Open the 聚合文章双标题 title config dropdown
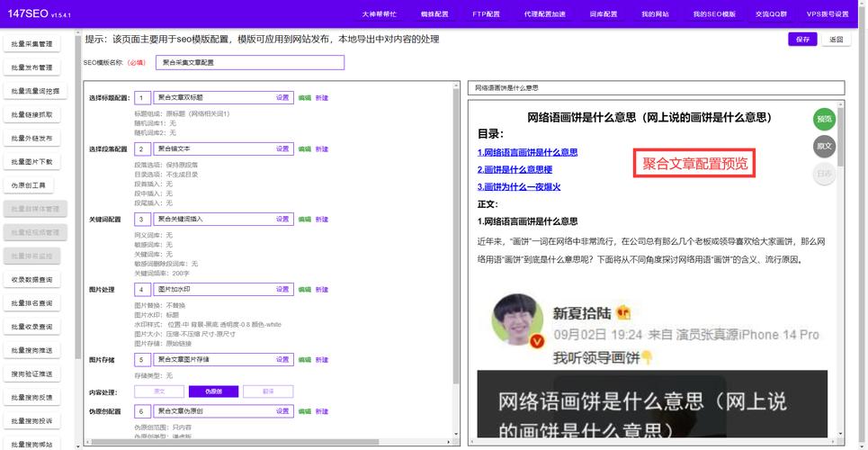The image size is (868, 450). point(222,97)
